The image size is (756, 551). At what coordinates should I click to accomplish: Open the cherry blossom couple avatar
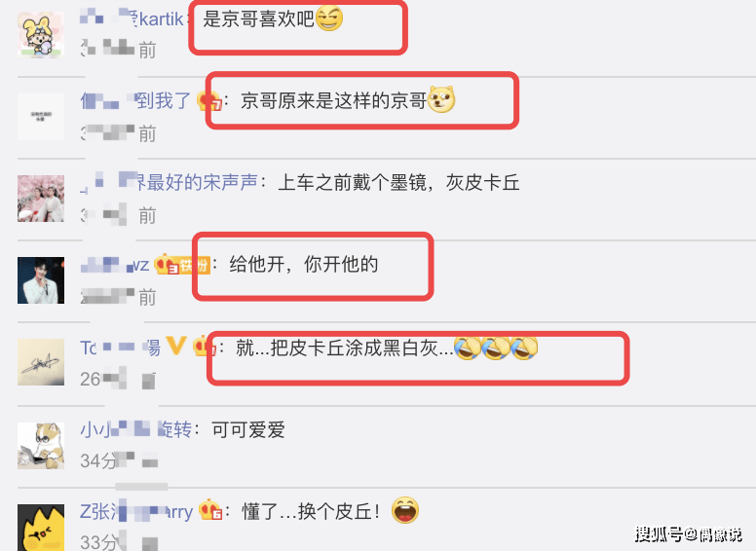(x=41, y=199)
